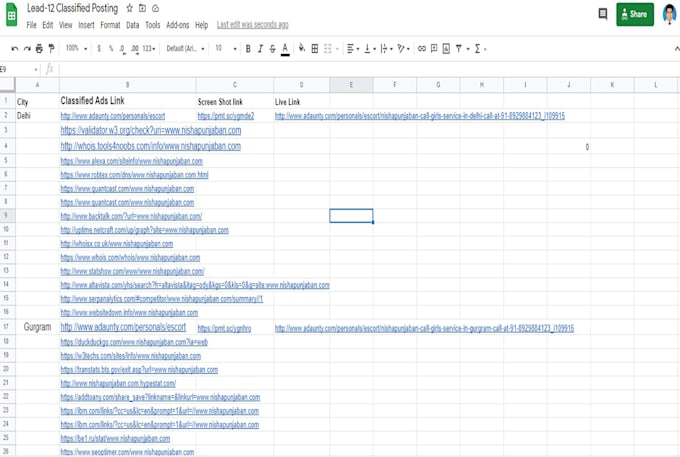Format as percent icon
Screen dimensions: 680x457
click(111, 49)
